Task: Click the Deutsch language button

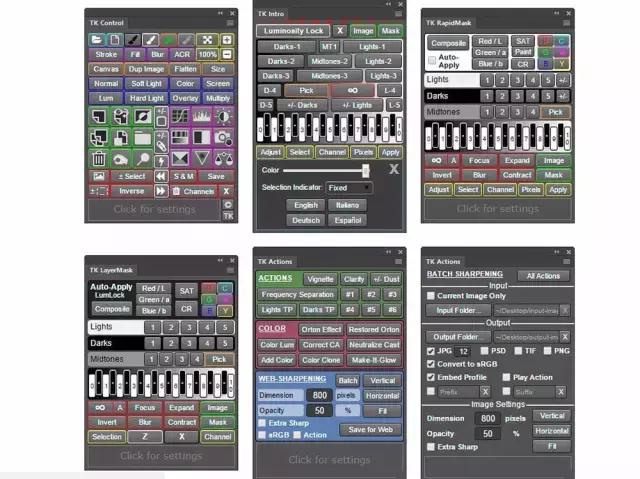Action: coord(306,220)
